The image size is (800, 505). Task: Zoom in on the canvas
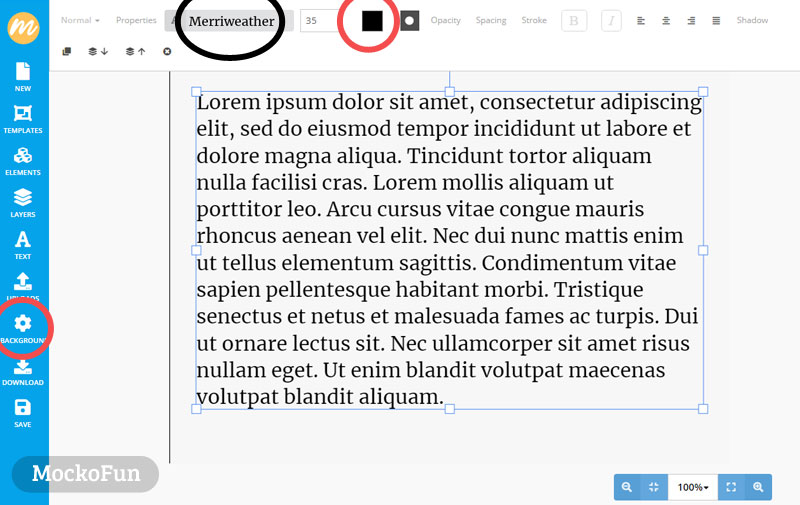(758, 487)
